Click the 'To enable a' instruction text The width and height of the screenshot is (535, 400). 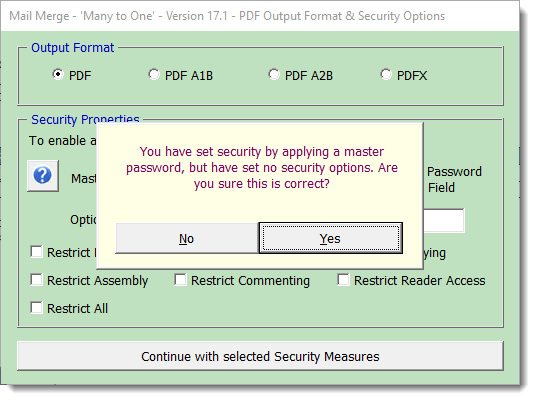(x=63, y=141)
